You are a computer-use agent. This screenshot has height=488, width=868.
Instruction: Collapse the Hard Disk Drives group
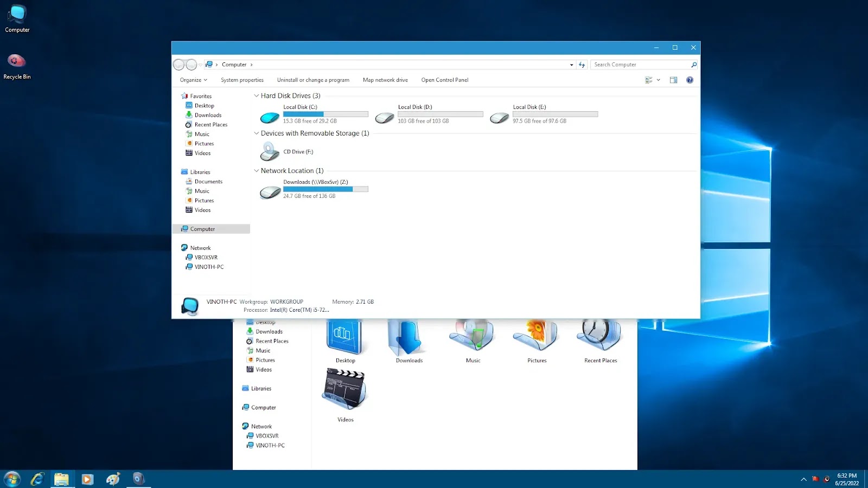[x=257, y=95]
